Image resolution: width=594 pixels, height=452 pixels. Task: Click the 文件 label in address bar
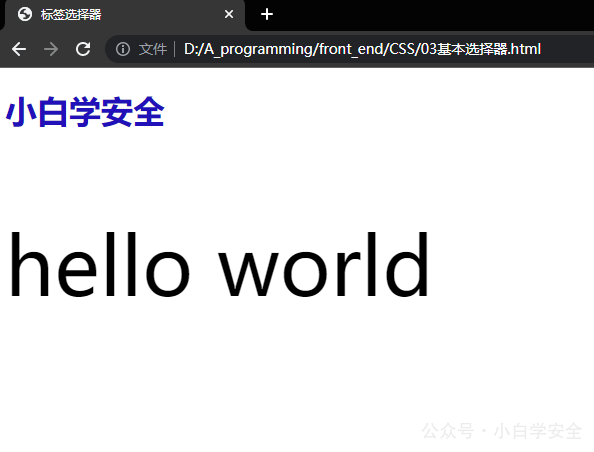[x=153, y=49]
